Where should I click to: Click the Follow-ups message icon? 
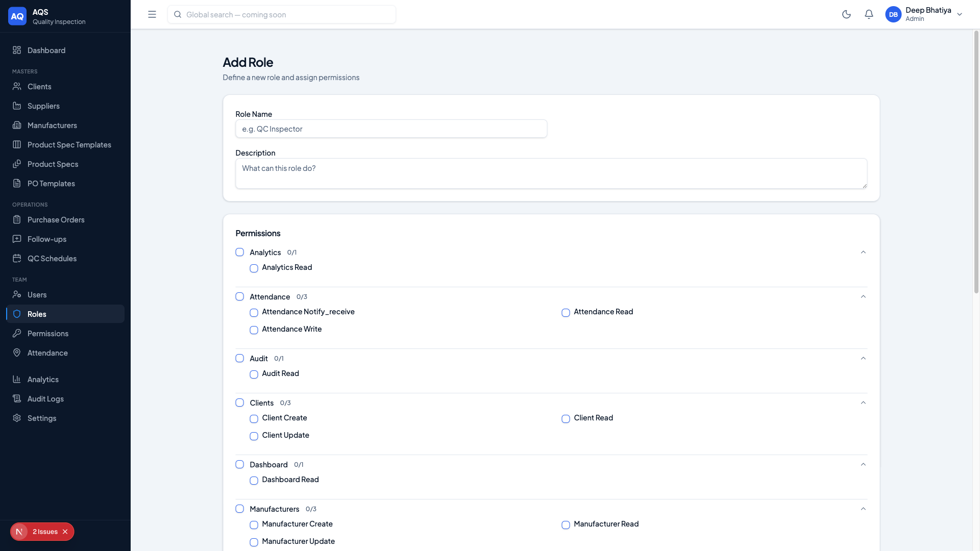tap(17, 239)
